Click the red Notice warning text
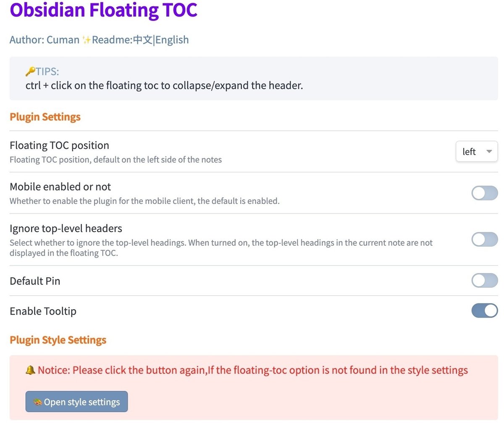The image size is (504, 430). [x=252, y=370]
